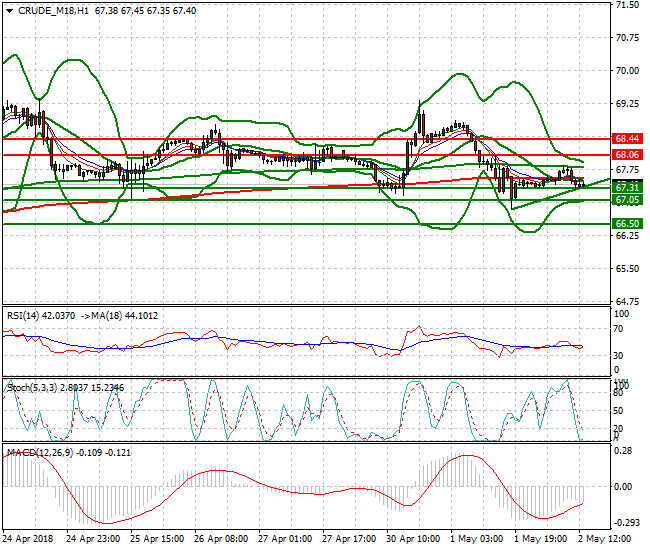Select the 70.00 price scale value
Viewport: 650px width, 550px height.
pos(627,71)
